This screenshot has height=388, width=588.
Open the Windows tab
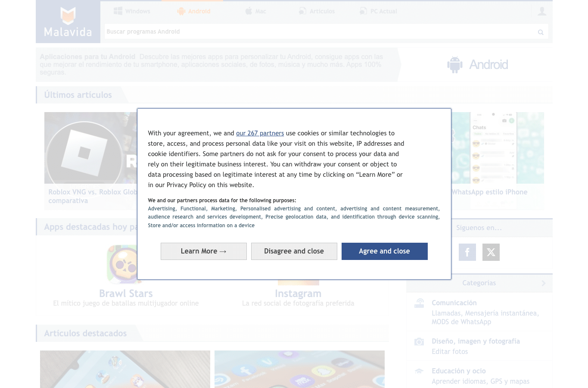point(132,11)
